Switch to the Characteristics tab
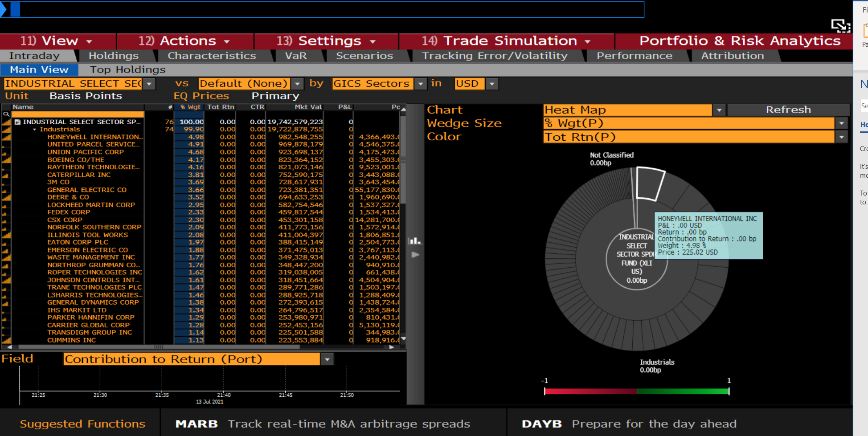 212,56
